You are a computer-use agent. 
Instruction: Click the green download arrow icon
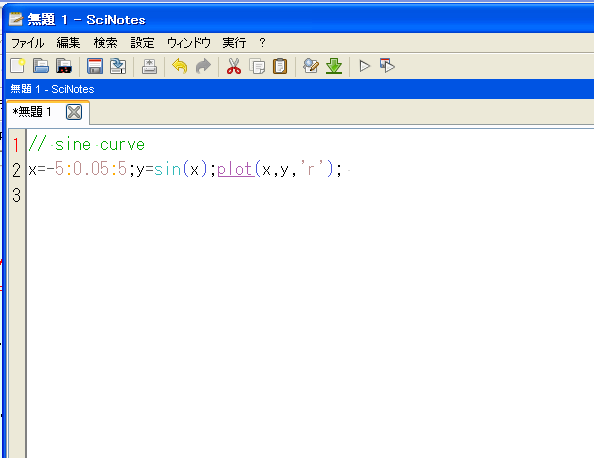334,66
